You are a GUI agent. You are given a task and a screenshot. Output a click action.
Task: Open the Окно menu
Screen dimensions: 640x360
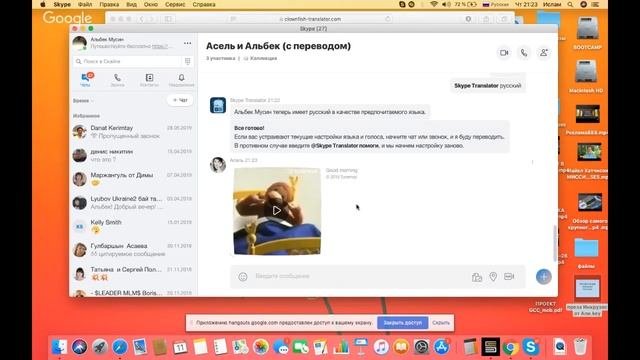pos(151,4)
